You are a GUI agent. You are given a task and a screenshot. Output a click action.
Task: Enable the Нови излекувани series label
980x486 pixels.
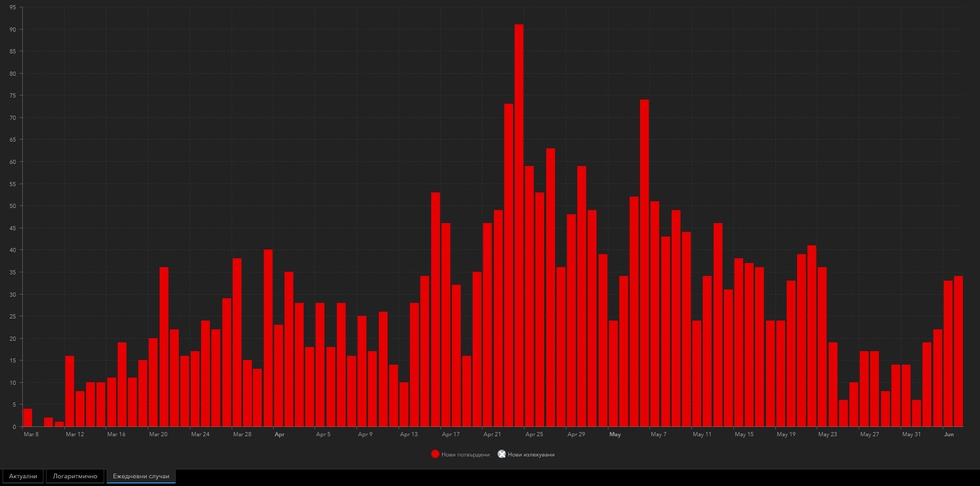tap(531, 455)
